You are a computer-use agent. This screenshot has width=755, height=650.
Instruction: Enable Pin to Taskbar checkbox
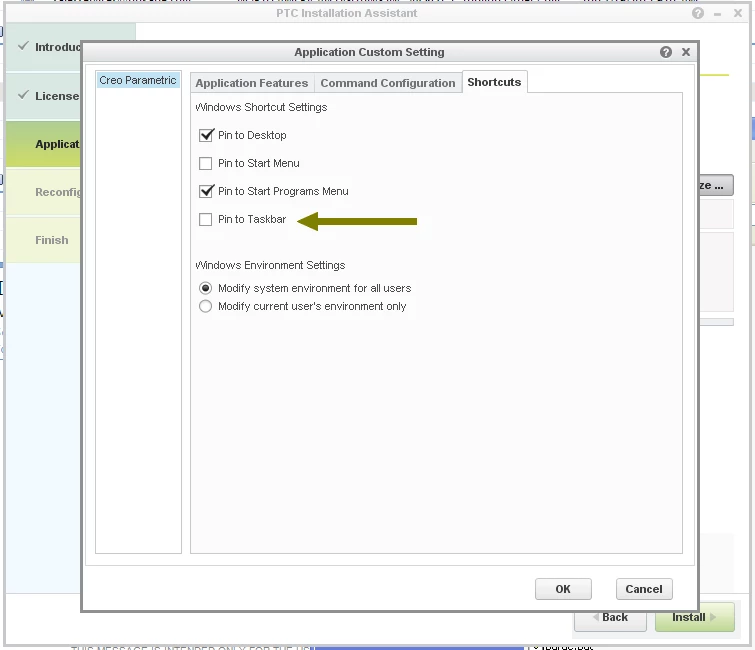pos(206,220)
